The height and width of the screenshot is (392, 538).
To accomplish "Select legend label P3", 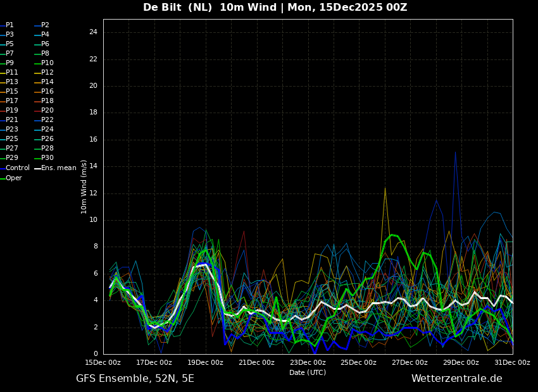I will click(x=7, y=35).
